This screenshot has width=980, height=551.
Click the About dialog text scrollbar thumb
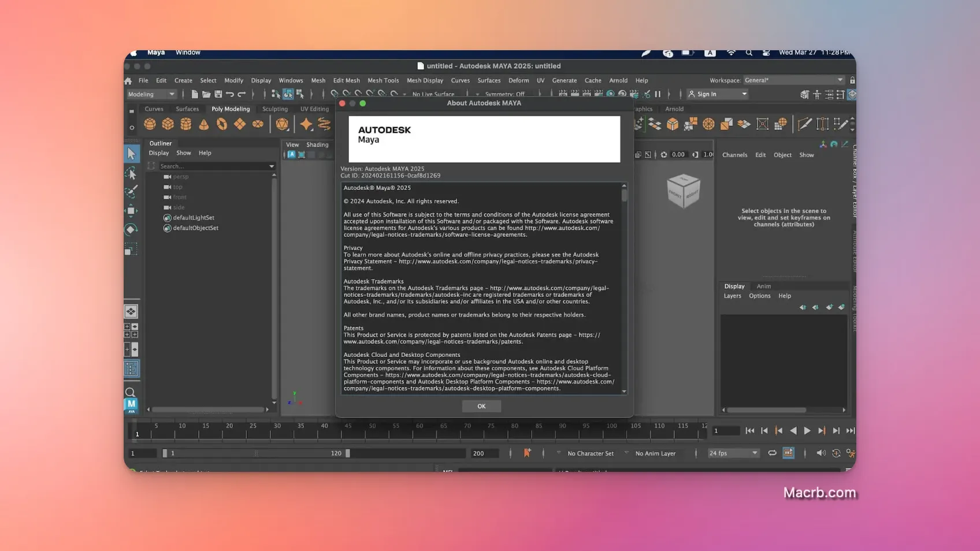pyautogui.click(x=624, y=195)
